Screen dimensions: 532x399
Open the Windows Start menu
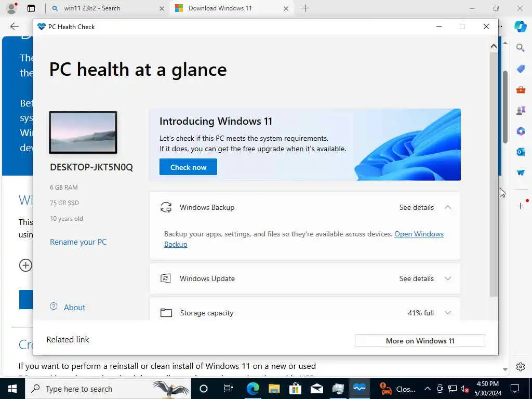(12, 389)
